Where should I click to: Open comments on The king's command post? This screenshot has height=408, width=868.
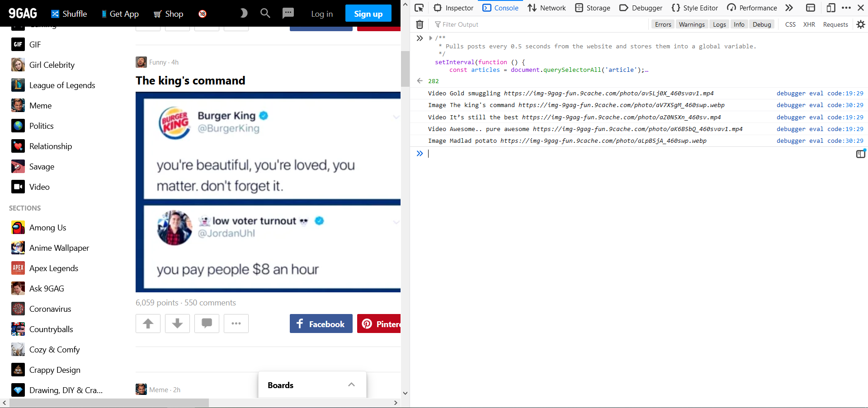207,324
